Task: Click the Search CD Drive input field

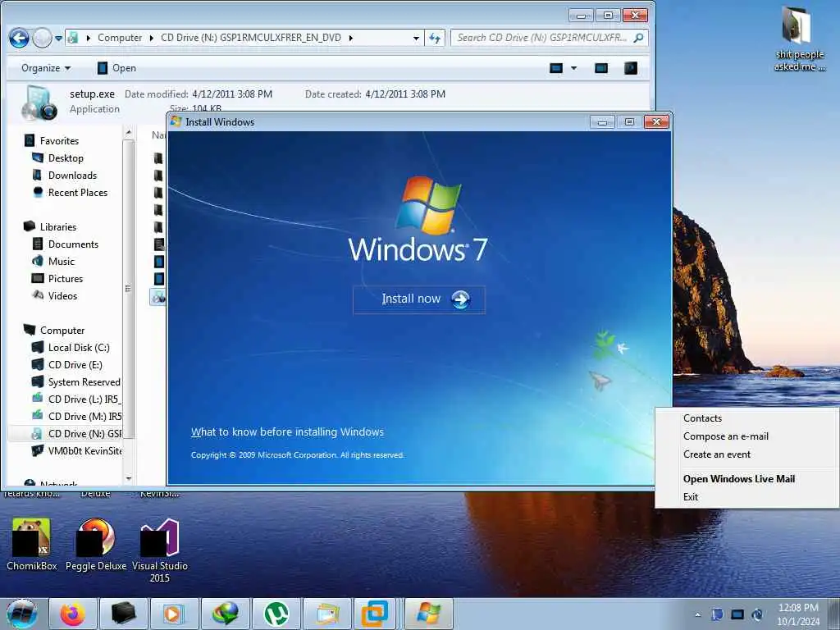Action: (x=542, y=38)
